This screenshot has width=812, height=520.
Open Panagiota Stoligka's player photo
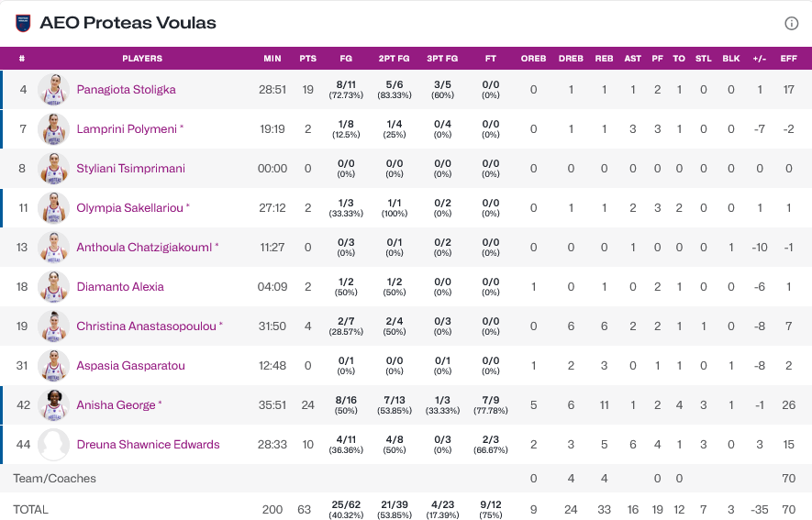pos(54,90)
